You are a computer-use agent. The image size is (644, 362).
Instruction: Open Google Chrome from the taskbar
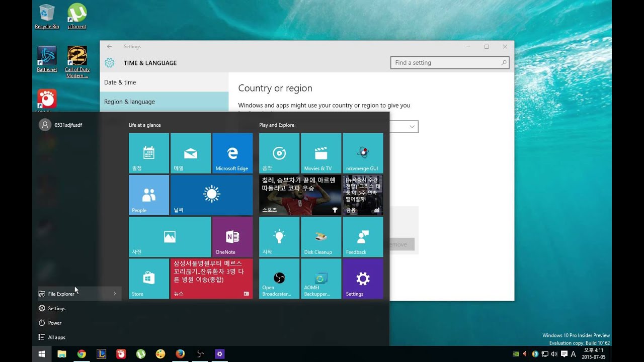(82, 354)
